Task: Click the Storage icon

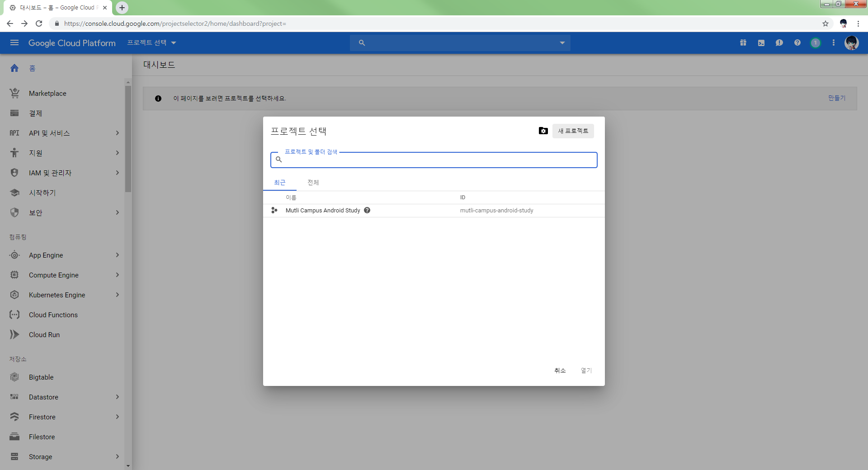Action: tap(14, 456)
